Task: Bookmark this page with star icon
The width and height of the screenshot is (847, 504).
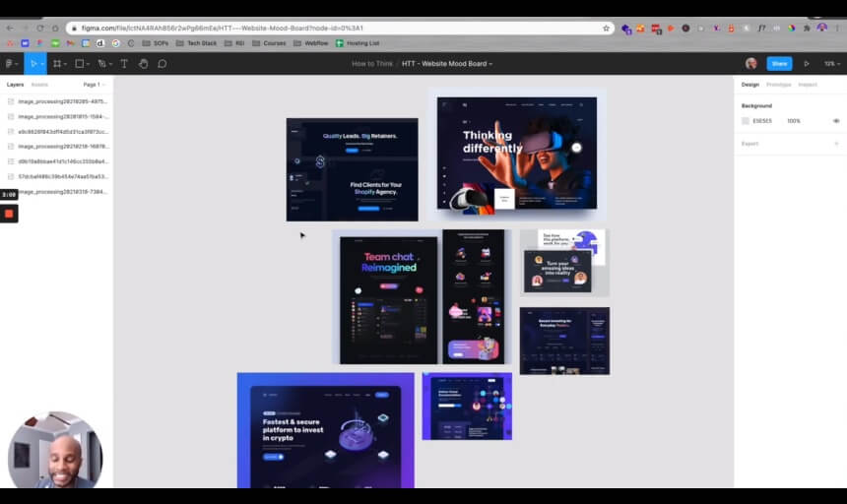Action: [x=606, y=29]
